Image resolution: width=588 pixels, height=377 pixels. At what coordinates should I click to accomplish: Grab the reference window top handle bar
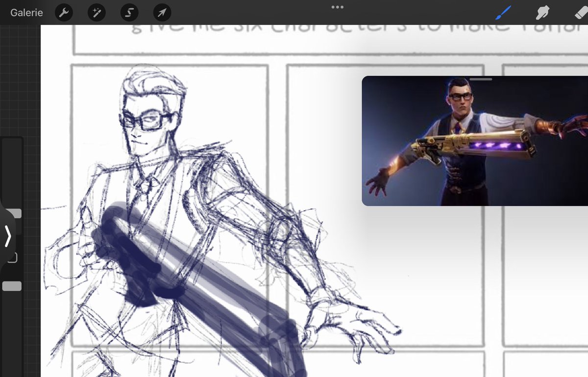[x=481, y=79]
